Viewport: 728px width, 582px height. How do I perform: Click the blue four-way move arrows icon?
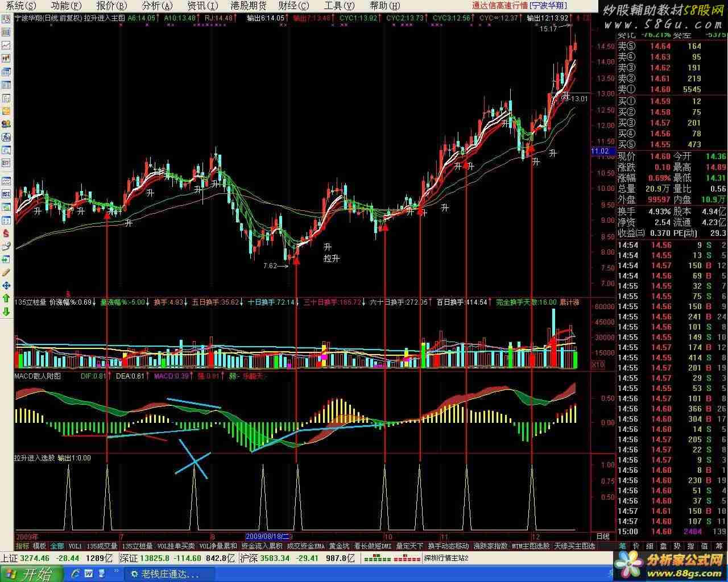tap(7, 285)
